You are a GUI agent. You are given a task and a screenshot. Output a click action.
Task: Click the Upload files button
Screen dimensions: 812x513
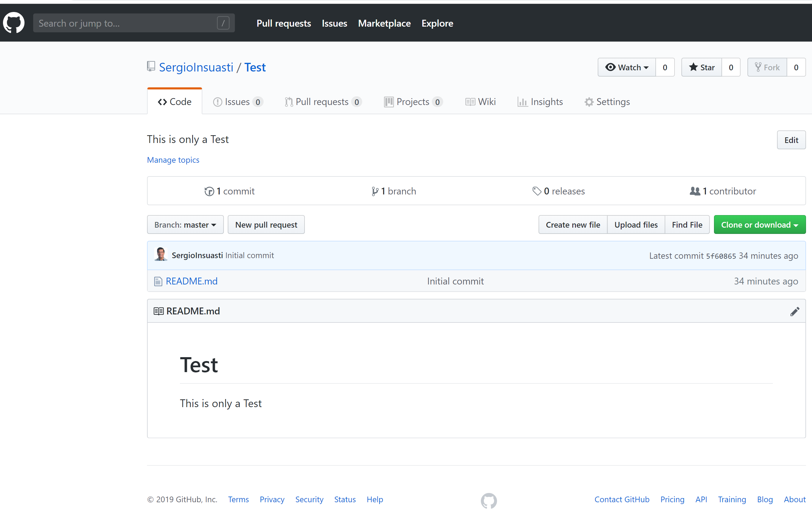636,225
